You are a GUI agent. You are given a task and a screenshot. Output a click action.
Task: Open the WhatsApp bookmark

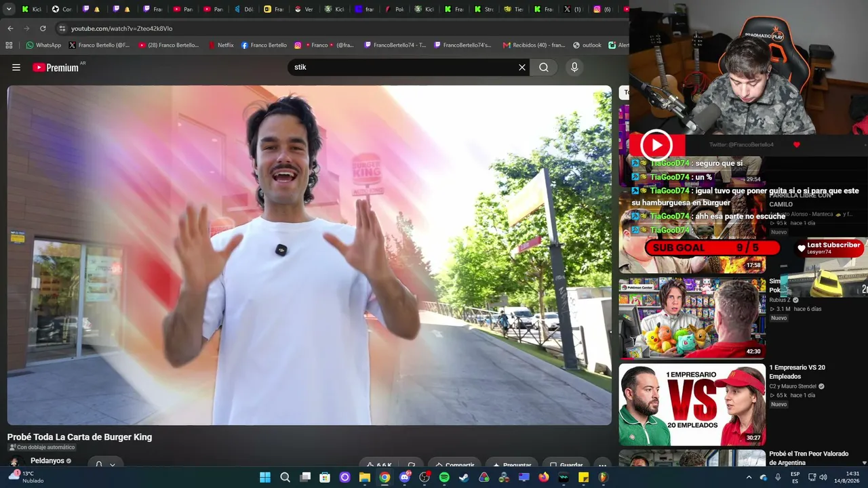click(x=43, y=45)
